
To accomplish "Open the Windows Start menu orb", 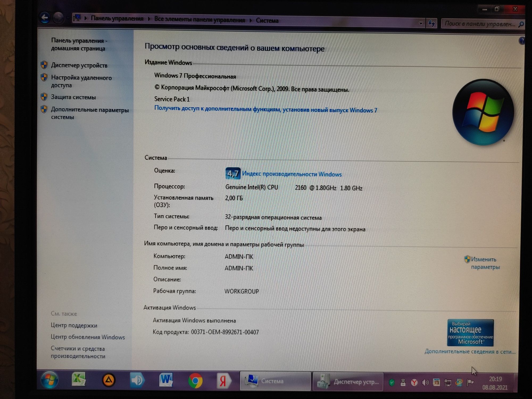I will click(49, 380).
